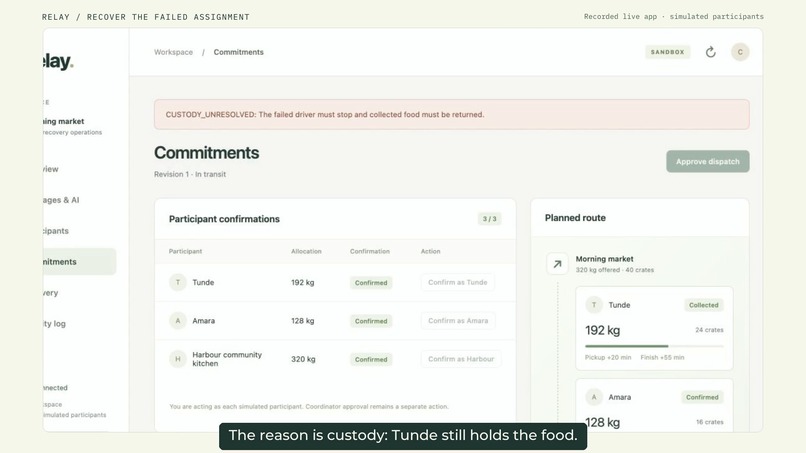Click the 192 kg allocation cell in table

[x=302, y=282]
